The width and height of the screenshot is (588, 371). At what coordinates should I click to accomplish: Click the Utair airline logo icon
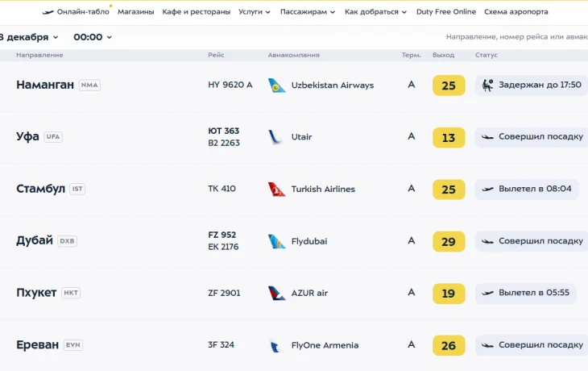pos(276,137)
